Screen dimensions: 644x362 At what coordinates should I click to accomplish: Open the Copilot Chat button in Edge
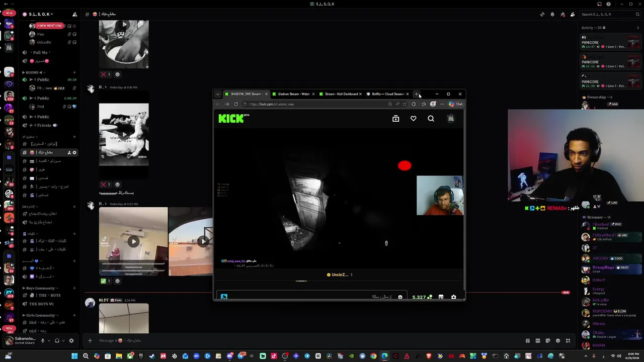[x=456, y=104]
